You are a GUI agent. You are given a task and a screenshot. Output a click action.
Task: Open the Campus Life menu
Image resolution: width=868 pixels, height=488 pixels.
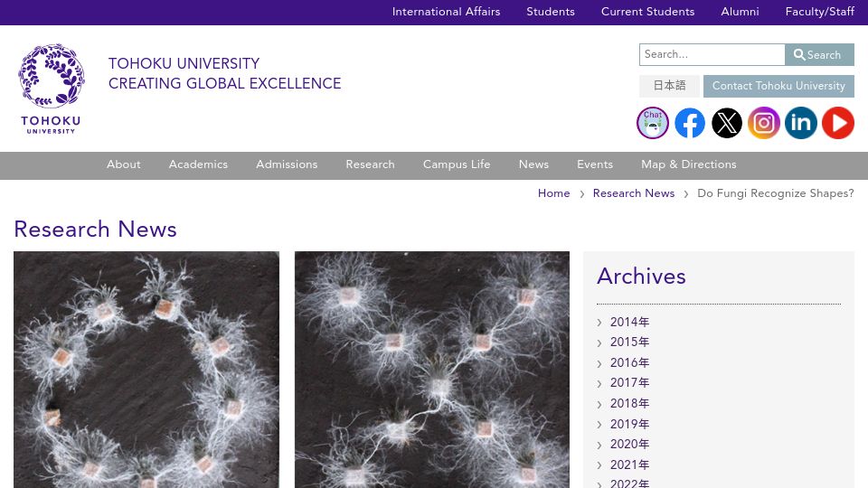click(x=457, y=164)
